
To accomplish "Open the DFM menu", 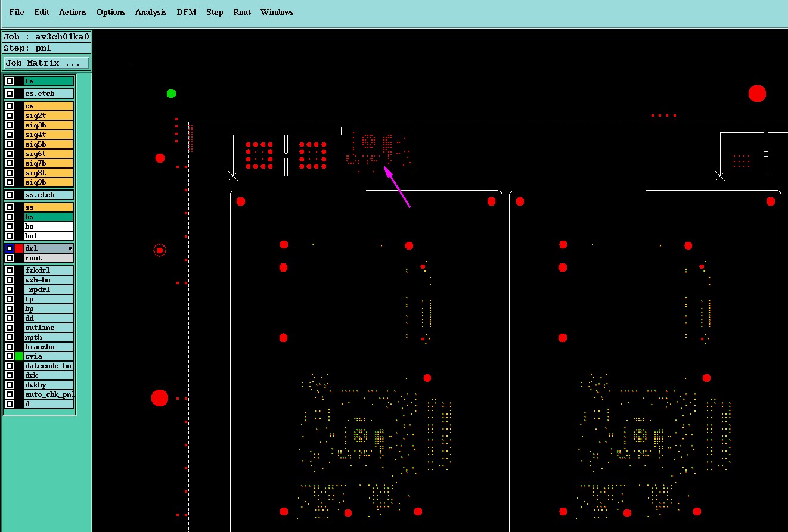I will point(187,12).
